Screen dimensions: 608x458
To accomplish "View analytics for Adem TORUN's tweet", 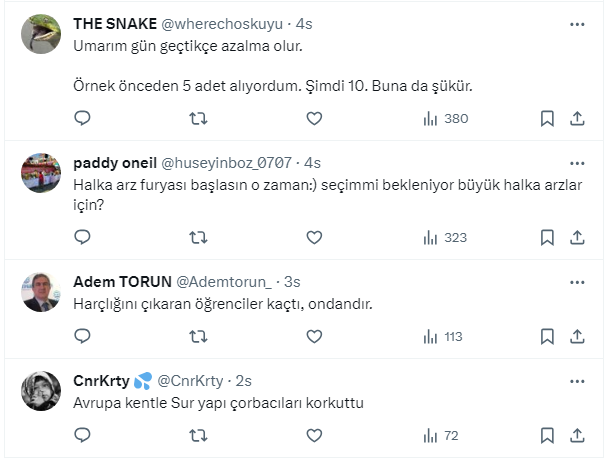I will pos(442,336).
